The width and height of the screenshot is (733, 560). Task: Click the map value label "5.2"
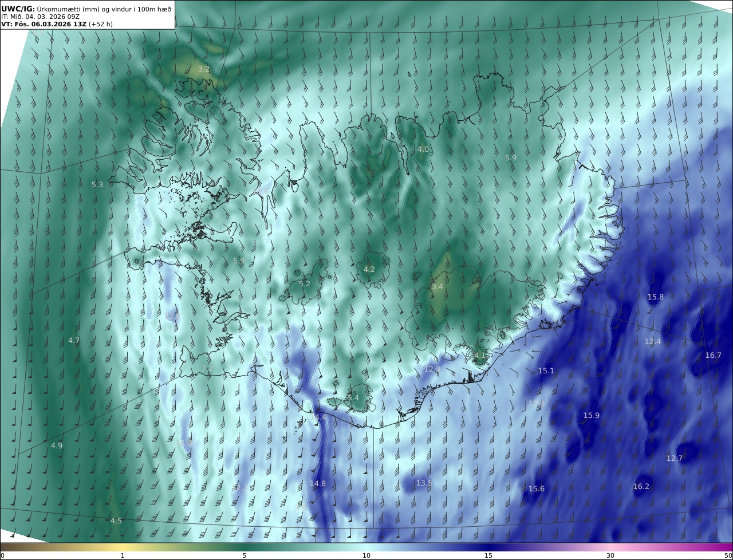305,284
